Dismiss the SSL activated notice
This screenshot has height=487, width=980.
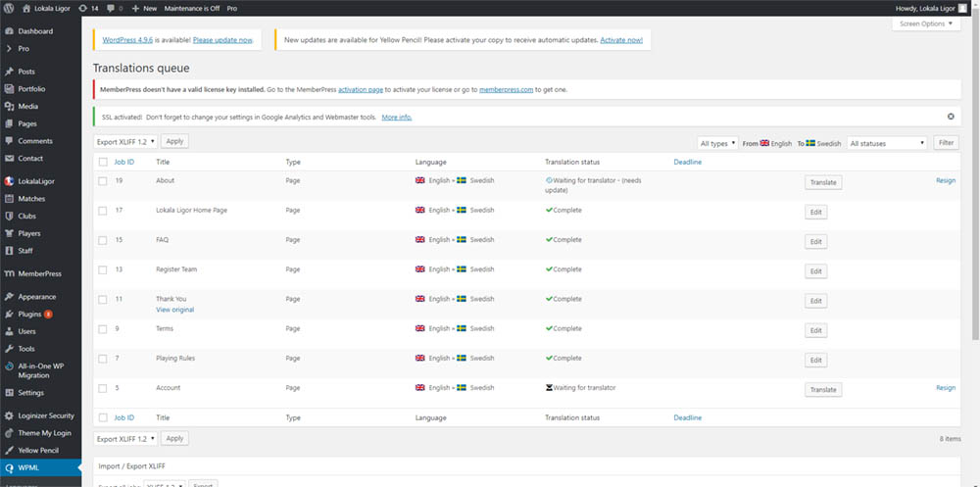951,117
